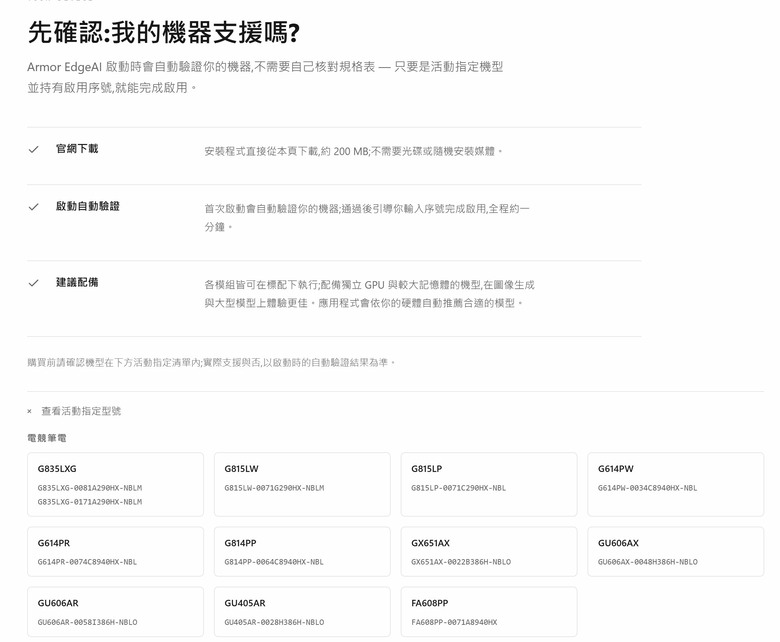Select the 啟動自動驗證 row label
Screen dimensions: 780x642
[x=88, y=206]
